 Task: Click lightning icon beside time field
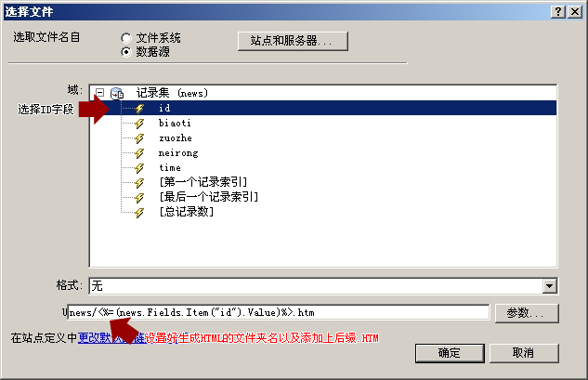pyautogui.click(x=139, y=168)
